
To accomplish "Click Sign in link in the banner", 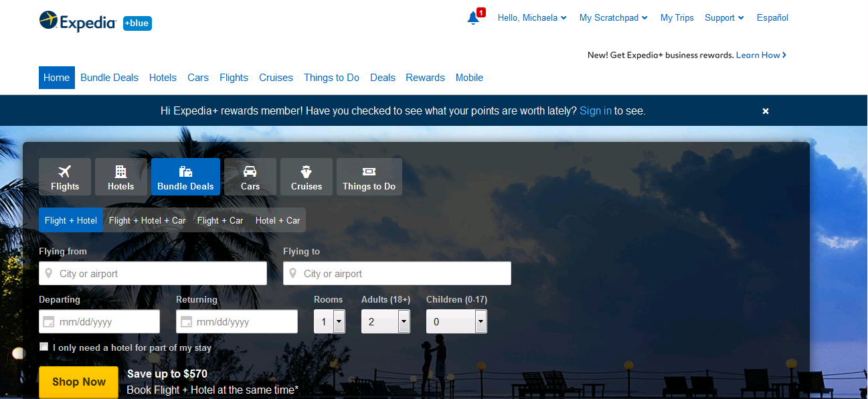I will click(x=596, y=111).
